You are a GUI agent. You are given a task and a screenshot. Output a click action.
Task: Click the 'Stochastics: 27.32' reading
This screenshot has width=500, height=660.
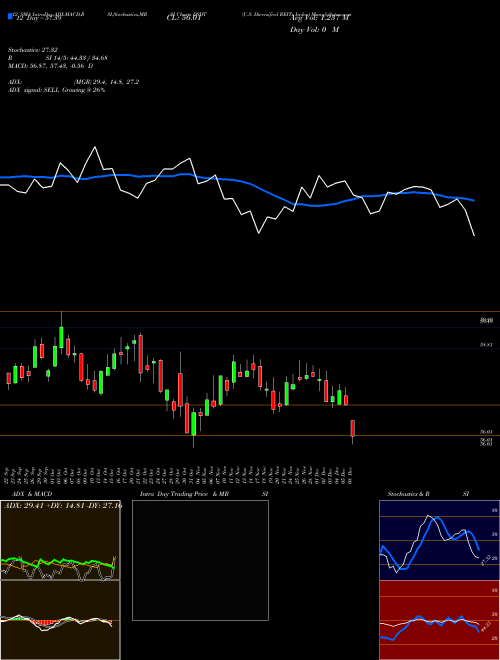(32, 50)
